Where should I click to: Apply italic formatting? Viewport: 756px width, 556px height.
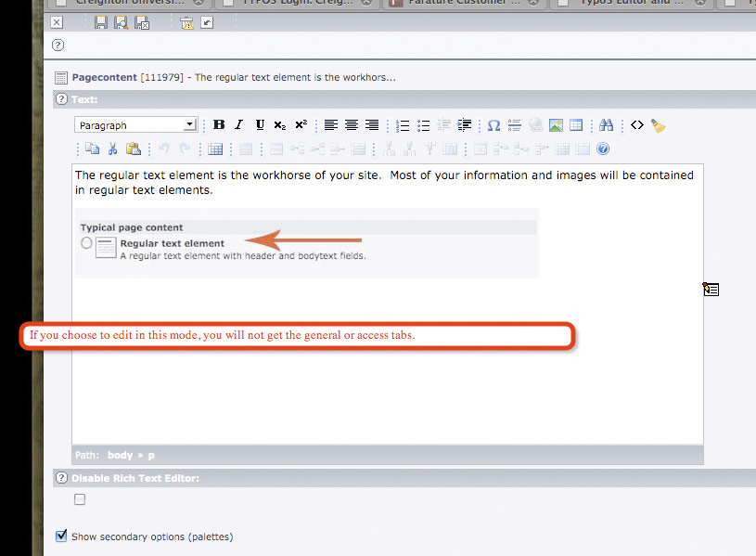click(238, 125)
